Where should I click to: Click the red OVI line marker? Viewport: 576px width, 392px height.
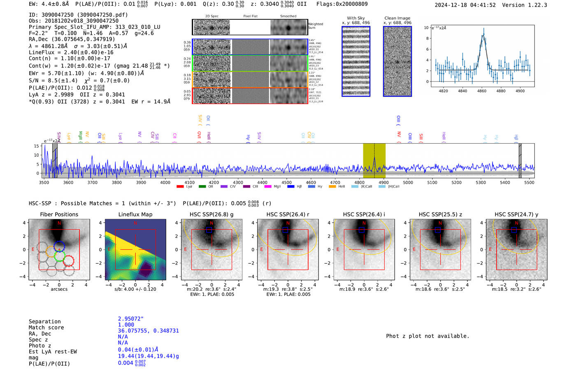pyautogui.click(x=199, y=137)
